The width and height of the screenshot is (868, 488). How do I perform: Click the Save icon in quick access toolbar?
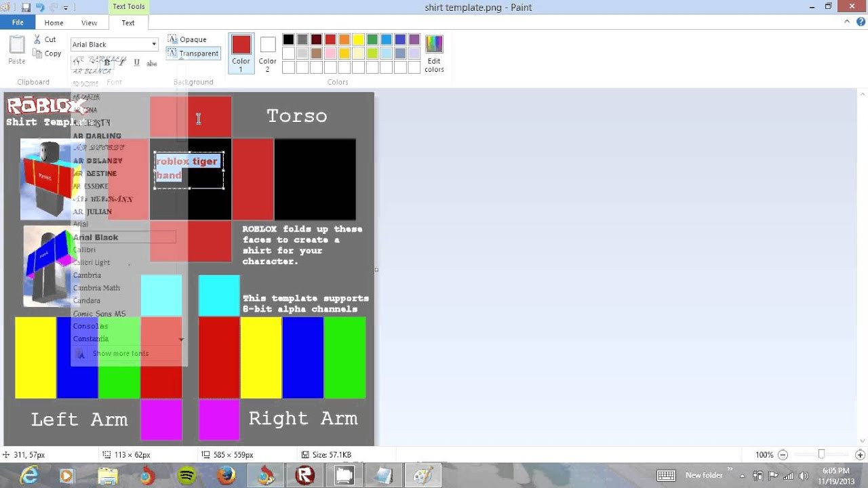pos(26,7)
